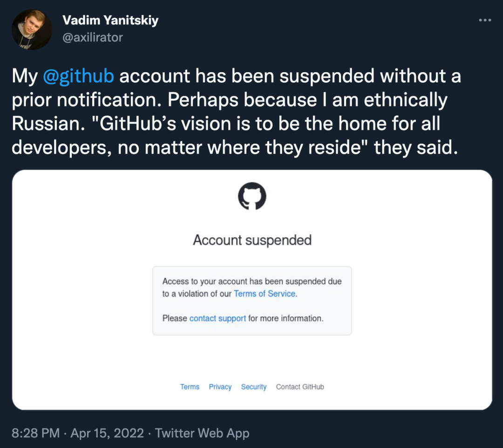Click the Account suspended heading
This screenshot has height=448, width=503.
251,240
